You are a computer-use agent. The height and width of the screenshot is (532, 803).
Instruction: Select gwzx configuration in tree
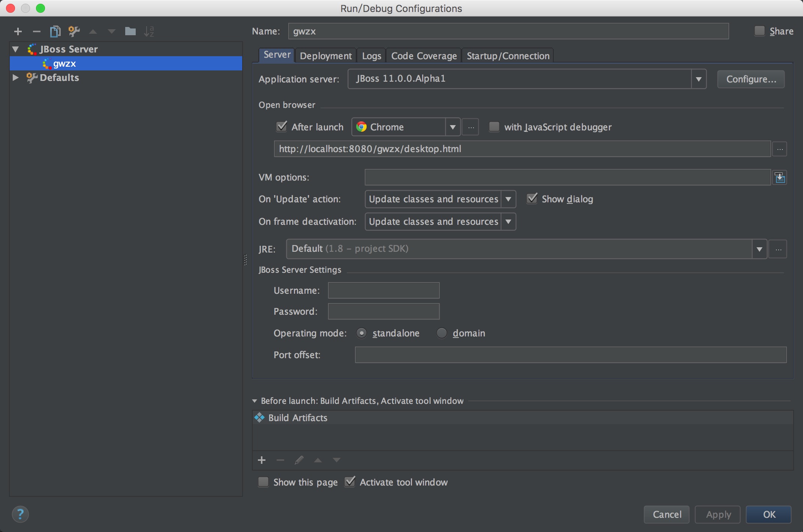tap(126, 63)
